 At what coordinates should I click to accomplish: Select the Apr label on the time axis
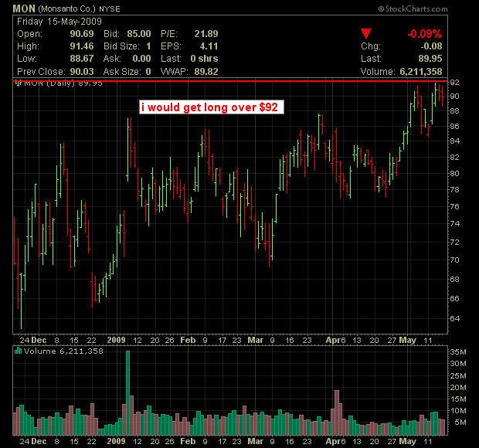click(x=332, y=339)
